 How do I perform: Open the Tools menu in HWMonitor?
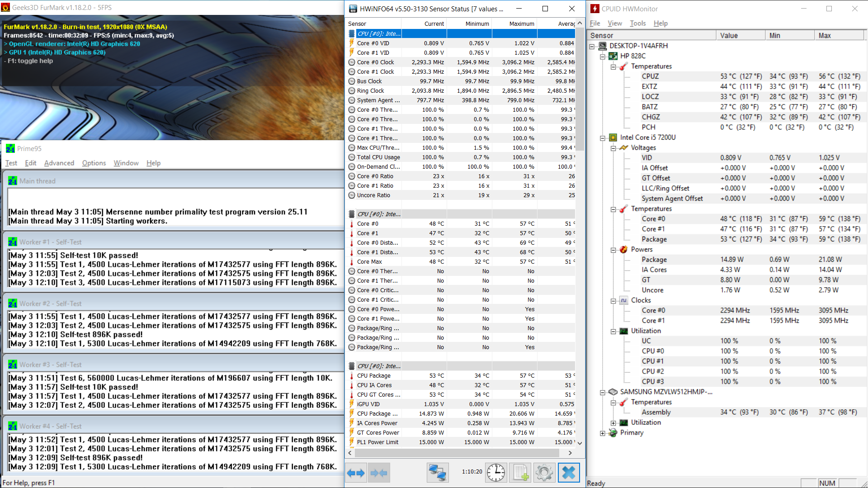tap(637, 24)
